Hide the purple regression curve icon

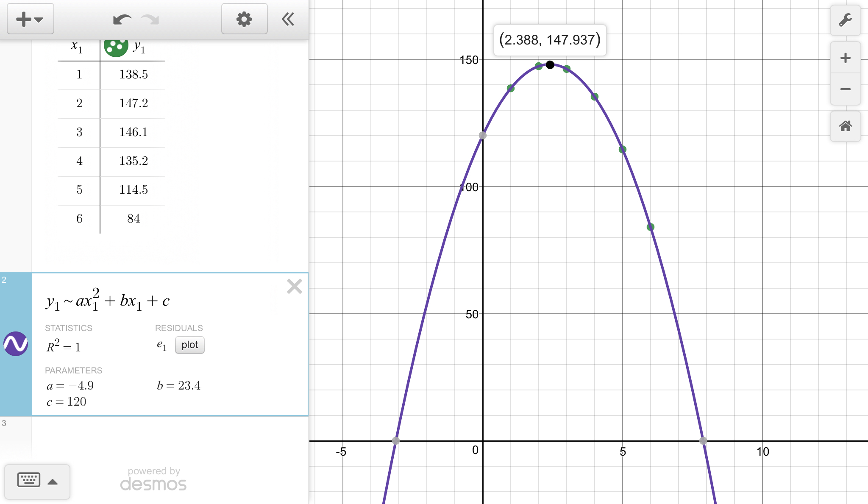[16, 344]
